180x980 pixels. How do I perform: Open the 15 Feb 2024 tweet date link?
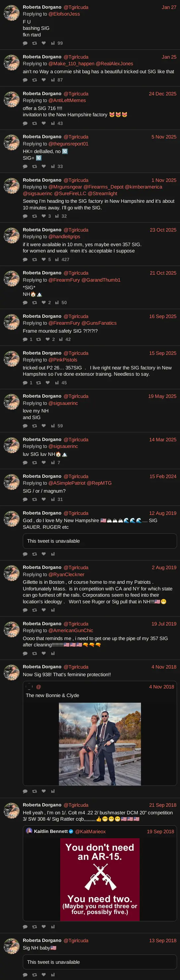(163, 476)
